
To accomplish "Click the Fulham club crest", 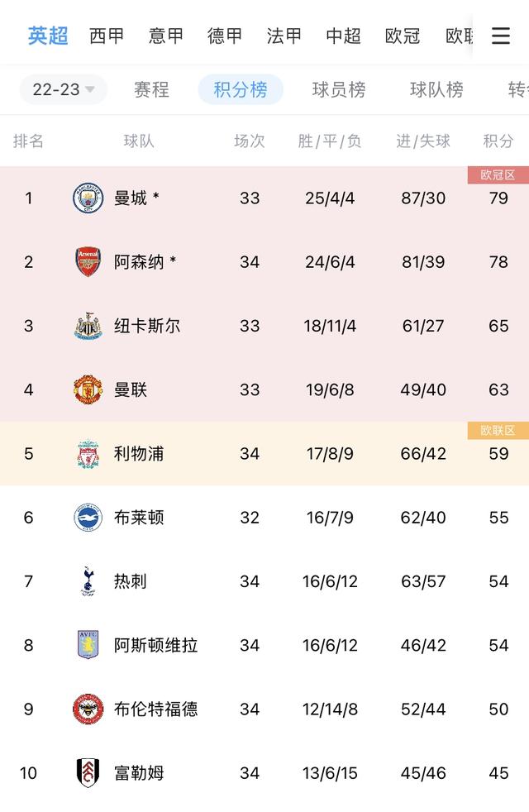I will tap(88, 773).
